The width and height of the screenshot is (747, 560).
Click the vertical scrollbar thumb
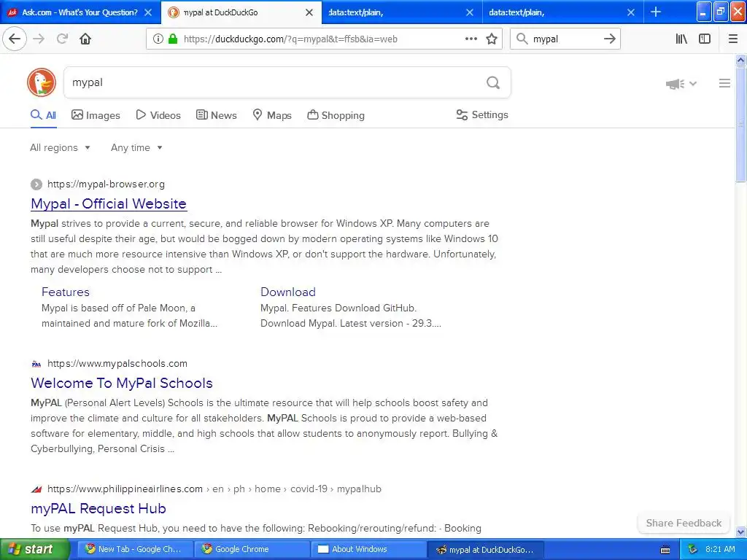(x=741, y=124)
